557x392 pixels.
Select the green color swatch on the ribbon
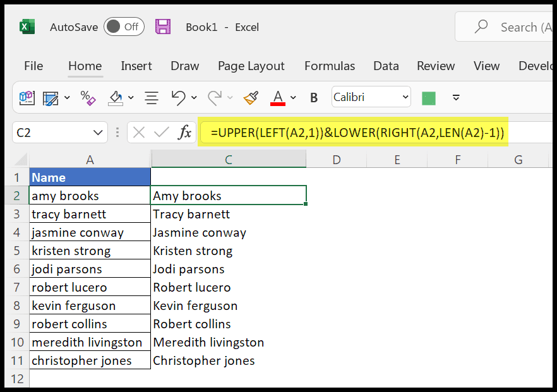(x=430, y=97)
